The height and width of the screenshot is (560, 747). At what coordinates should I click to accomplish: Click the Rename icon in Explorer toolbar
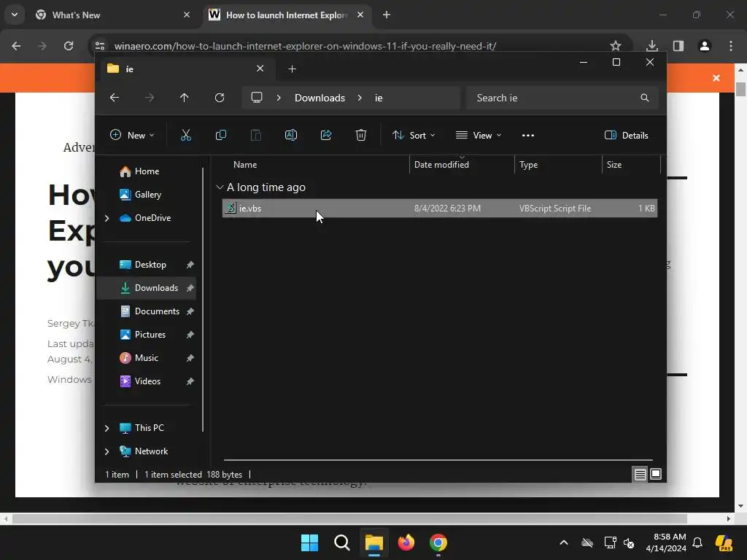point(290,135)
